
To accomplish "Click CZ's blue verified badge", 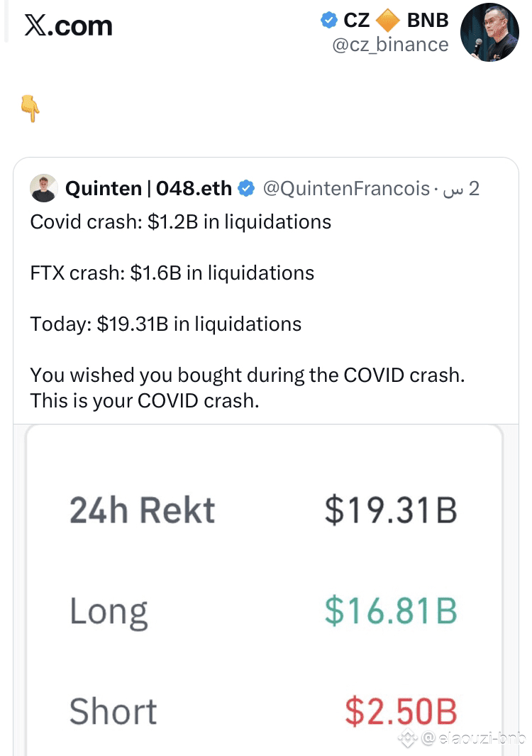I will tap(329, 20).
